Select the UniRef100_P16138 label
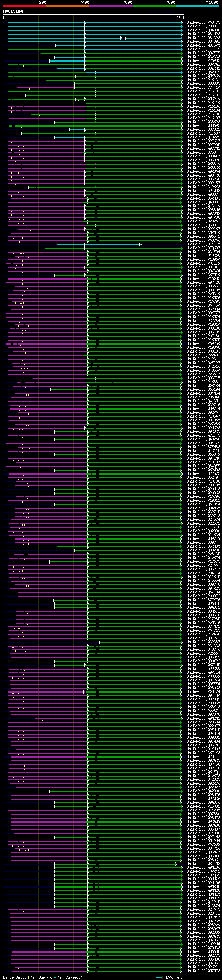Viewport: 222px width, 980px height. point(203,114)
